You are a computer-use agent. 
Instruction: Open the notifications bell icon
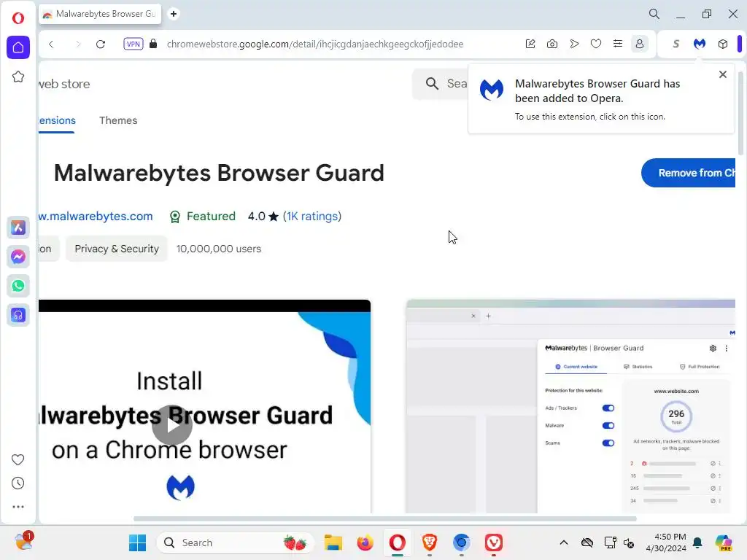coord(697,542)
